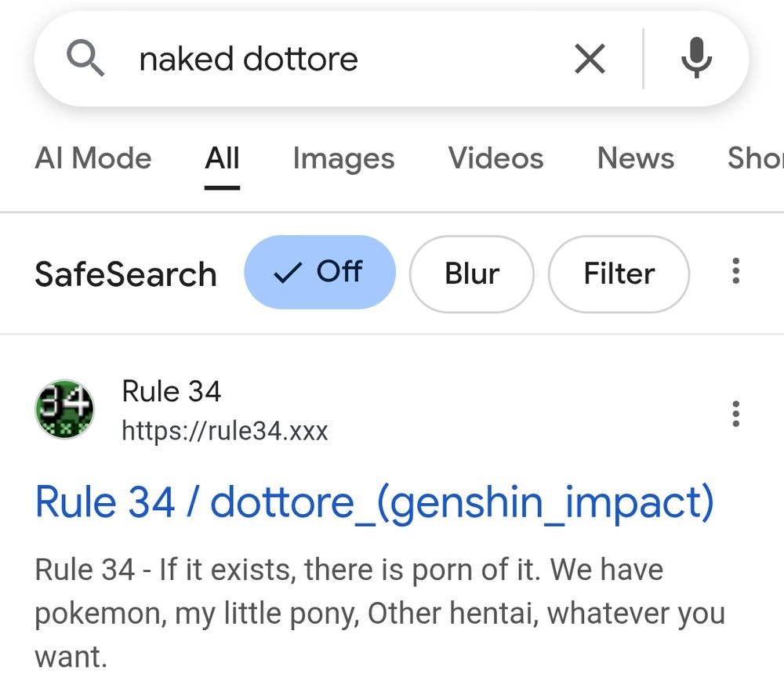Clear the search query with the X
The image size is (784, 699).
(590, 59)
